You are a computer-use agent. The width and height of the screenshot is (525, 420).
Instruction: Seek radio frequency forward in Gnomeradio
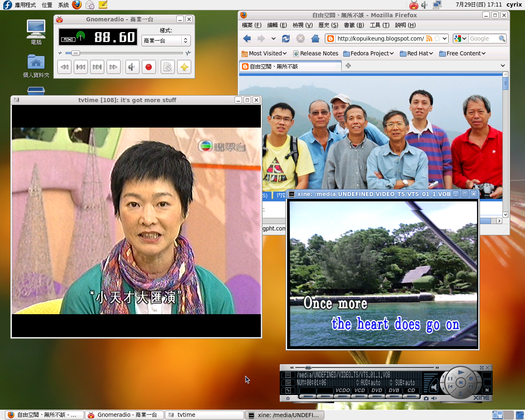(x=114, y=67)
